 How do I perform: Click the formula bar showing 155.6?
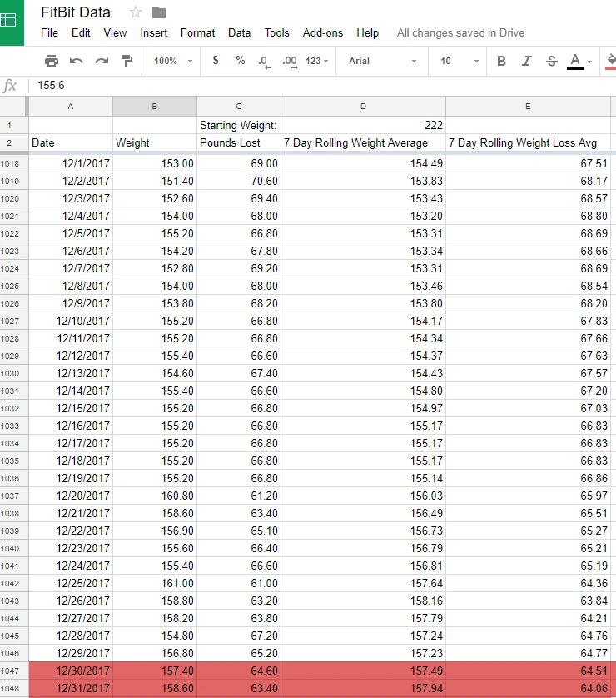coord(322,85)
